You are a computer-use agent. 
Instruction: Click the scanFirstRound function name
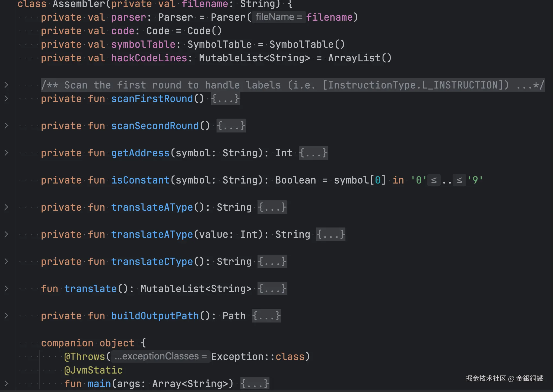point(152,99)
